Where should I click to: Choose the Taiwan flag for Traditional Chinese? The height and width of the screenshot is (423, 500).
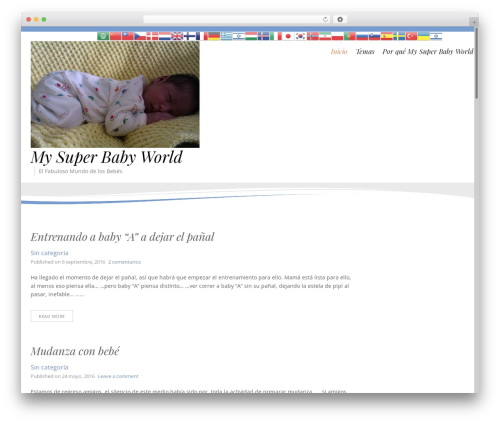(x=128, y=36)
